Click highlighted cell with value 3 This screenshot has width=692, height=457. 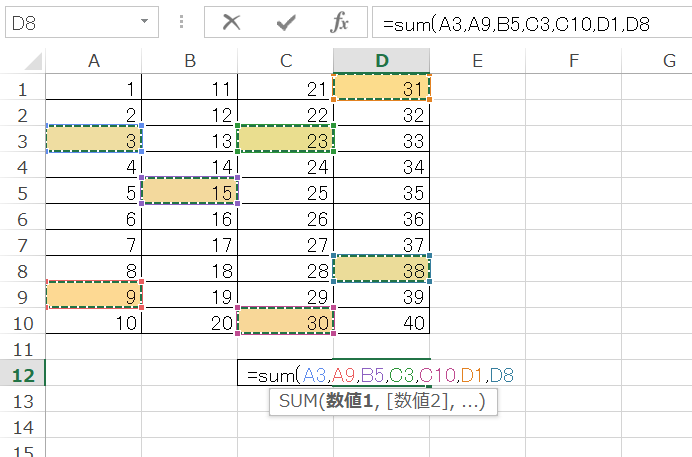coord(94,139)
